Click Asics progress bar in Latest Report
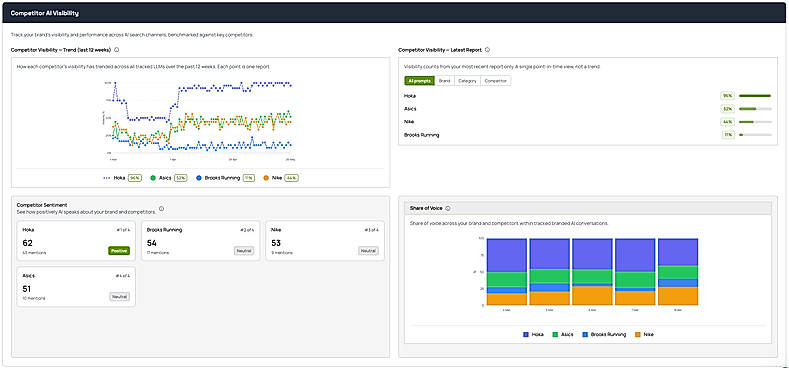Image resolution: width=789 pixels, height=368 pixels. point(755,108)
